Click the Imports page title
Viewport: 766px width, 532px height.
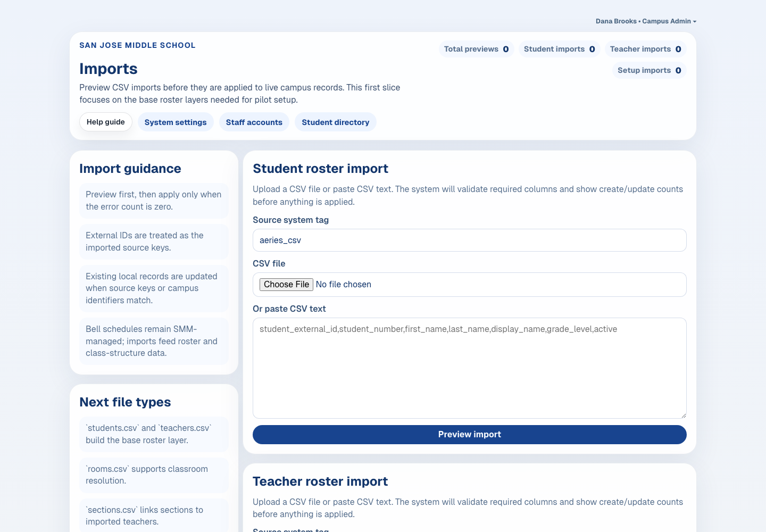tap(109, 69)
